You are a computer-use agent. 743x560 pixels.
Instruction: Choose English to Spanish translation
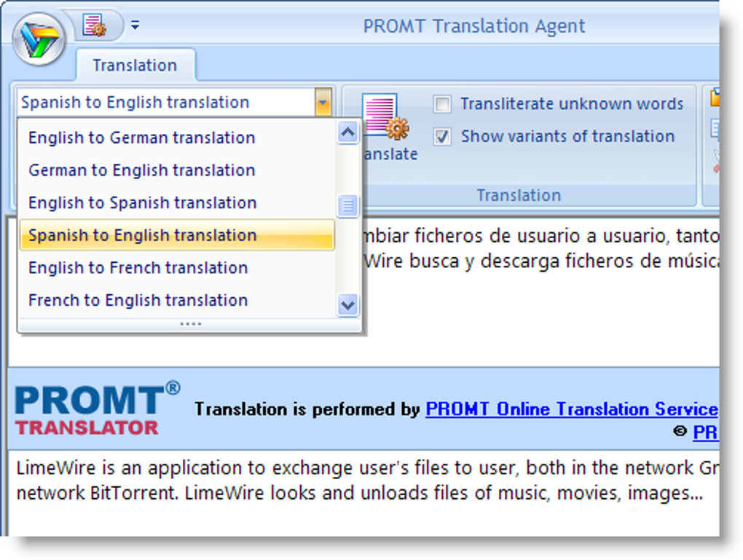tap(177, 202)
